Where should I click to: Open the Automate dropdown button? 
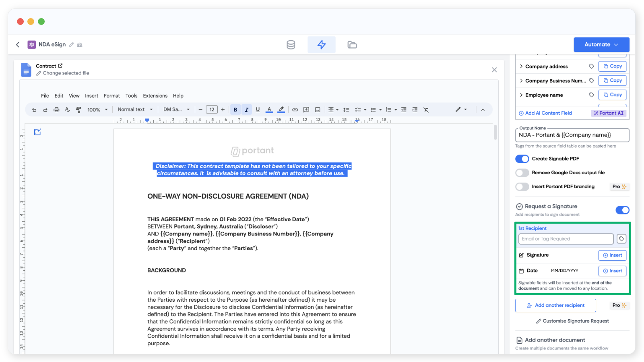[601, 45]
